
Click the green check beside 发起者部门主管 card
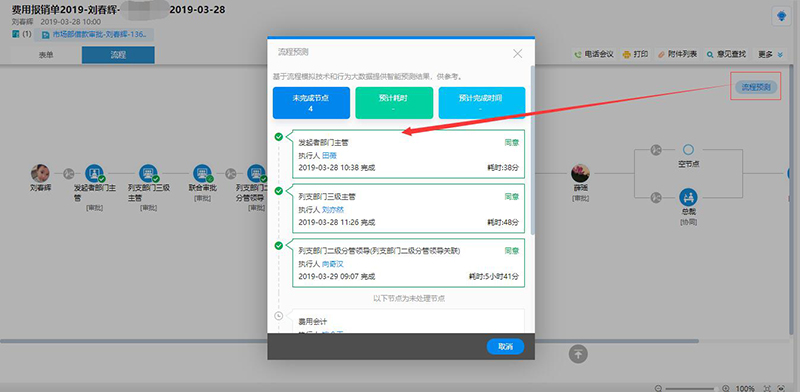pos(279,137)
